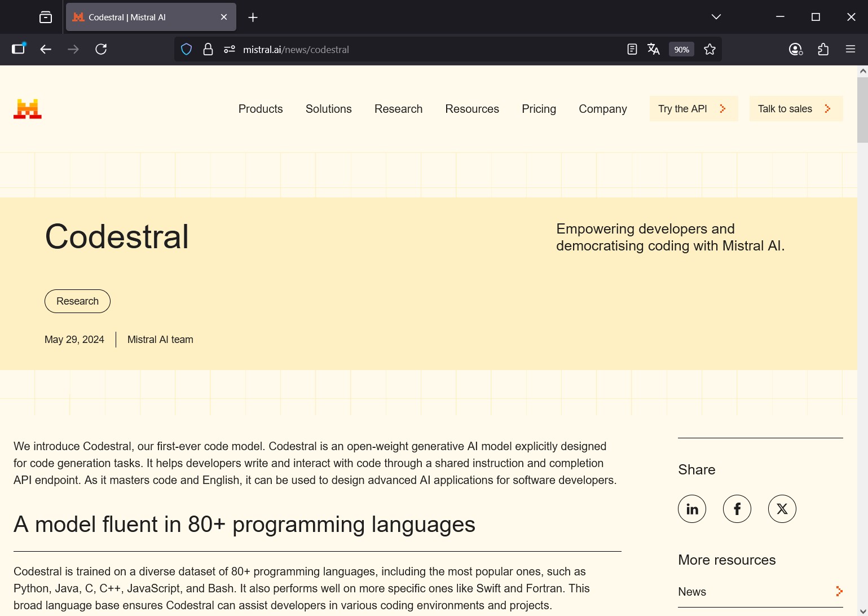Open the Solutions menu

[x=329, y=109]
